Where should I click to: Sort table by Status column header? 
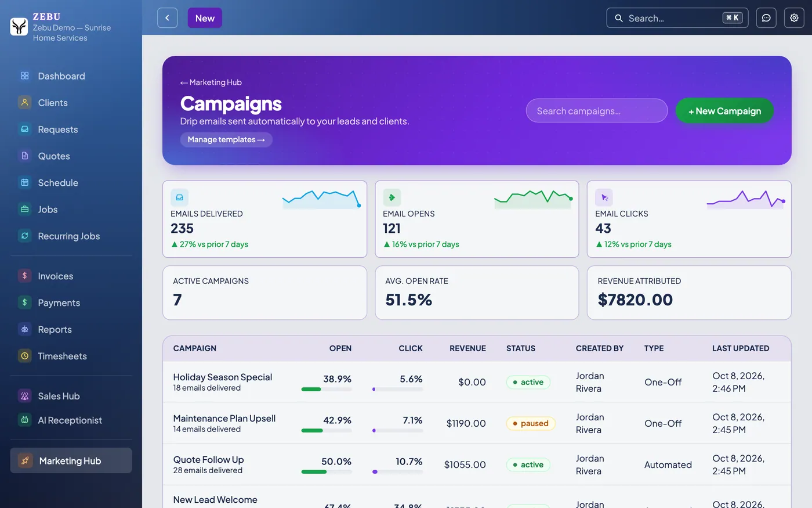coord(521,348)
